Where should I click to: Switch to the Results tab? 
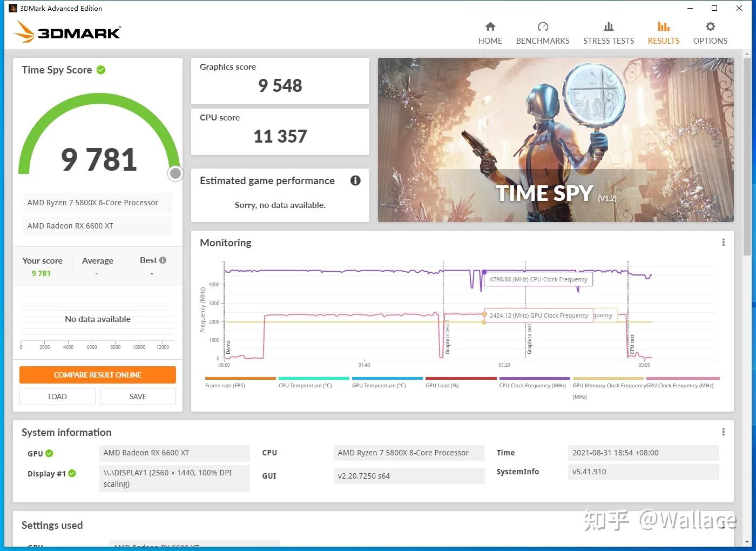point(663,33)
